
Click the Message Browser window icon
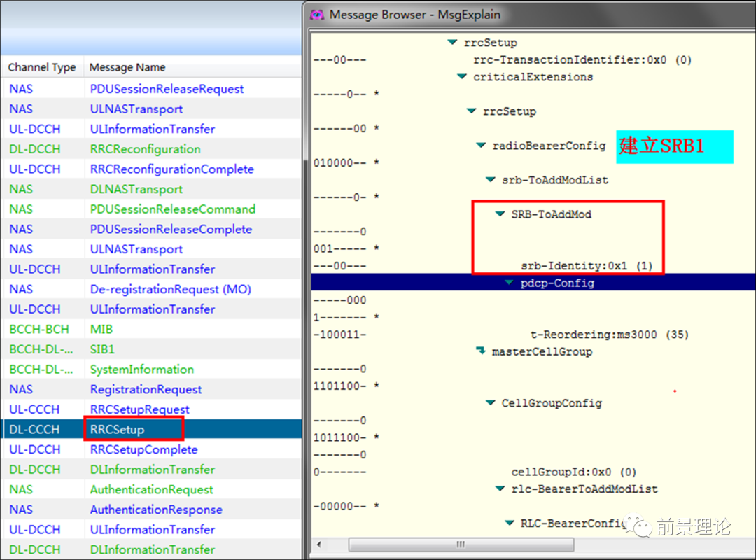point(318,14)
